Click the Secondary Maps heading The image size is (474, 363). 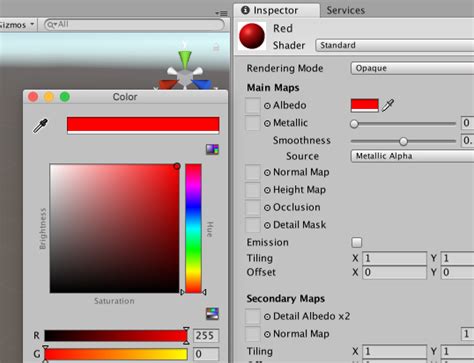coord(285,299)
